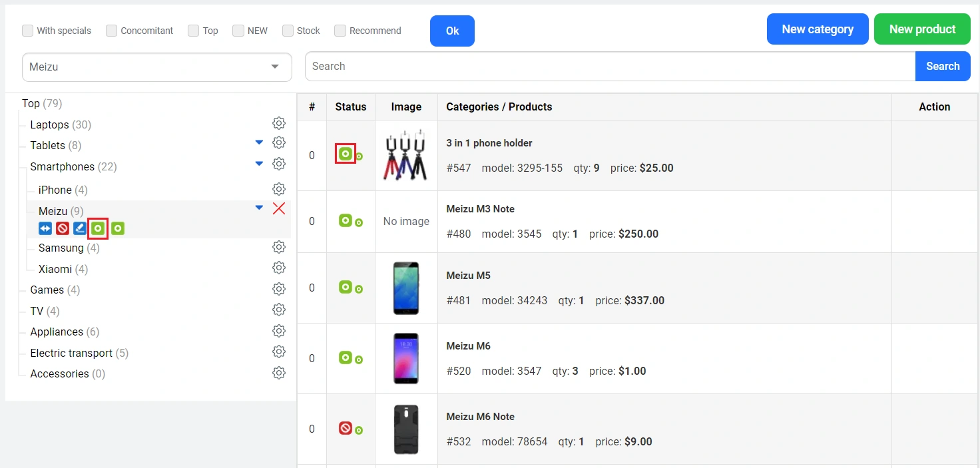Enable the With specials checkbox
The image size is (980, 468).
(x=28, y=31)
